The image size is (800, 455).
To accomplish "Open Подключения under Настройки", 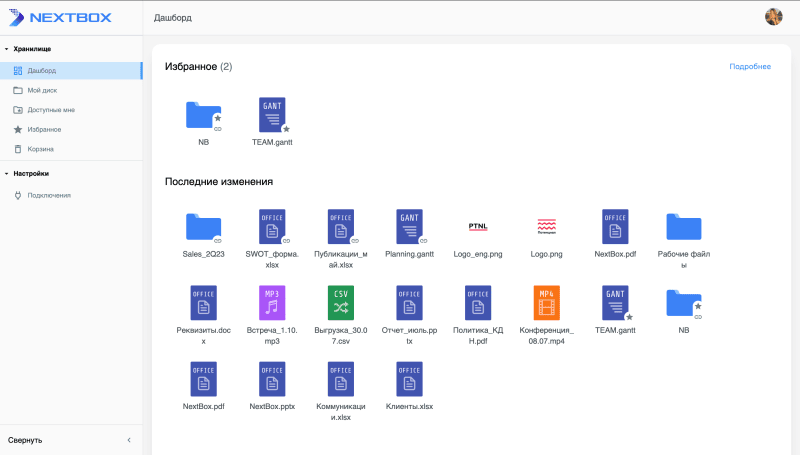I will click(48, 195).
